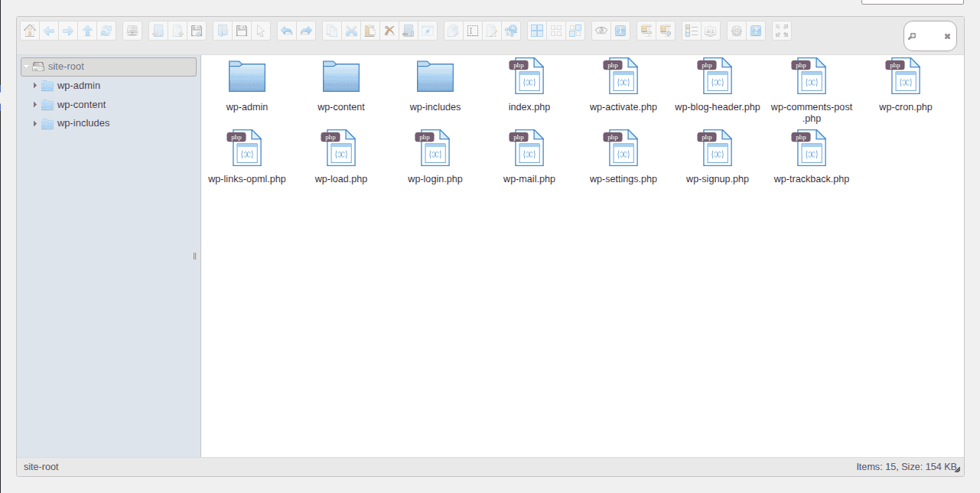Show file info blue icon
The width and height of the screenshot is (980, 493).
(x=620, y=31)
